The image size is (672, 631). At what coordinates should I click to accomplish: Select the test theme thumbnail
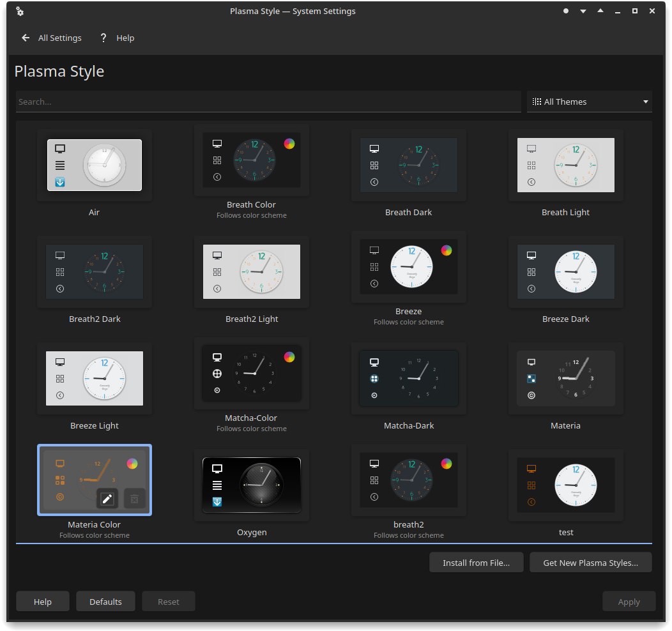566,485
